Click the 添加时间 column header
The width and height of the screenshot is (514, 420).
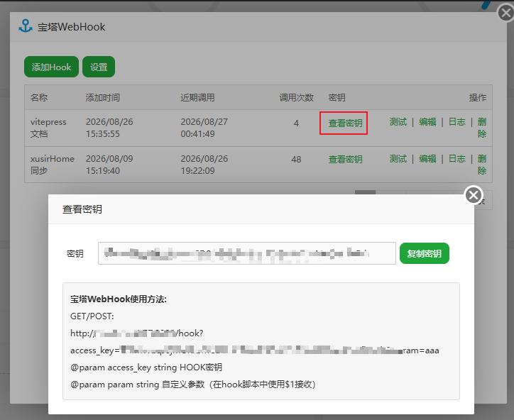click(x=103, y=97)
